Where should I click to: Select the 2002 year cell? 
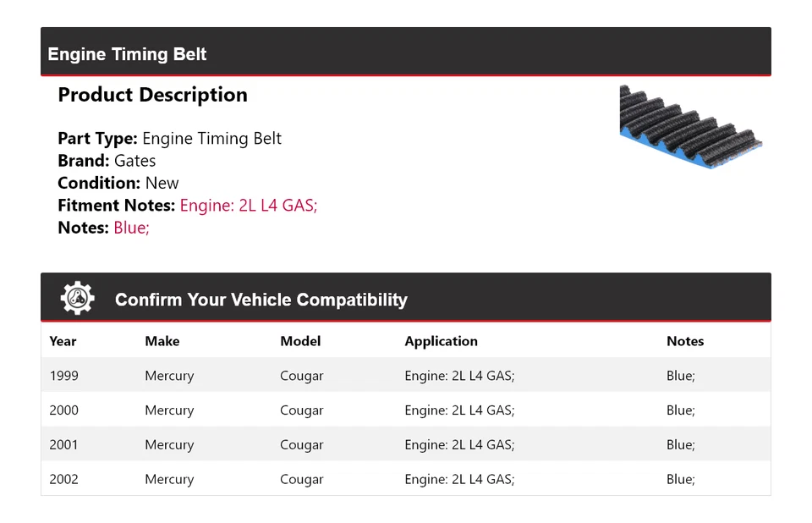click(63, 479)
